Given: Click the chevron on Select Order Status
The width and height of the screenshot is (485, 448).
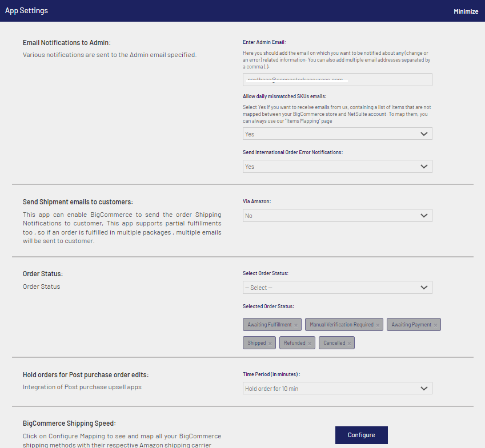Looking at the screenshot, I should (424, 288).
